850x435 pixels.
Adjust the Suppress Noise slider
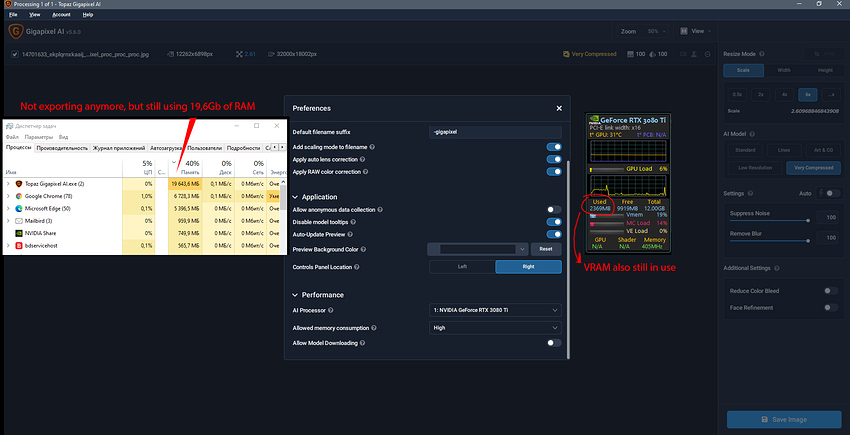pos(769,221)
